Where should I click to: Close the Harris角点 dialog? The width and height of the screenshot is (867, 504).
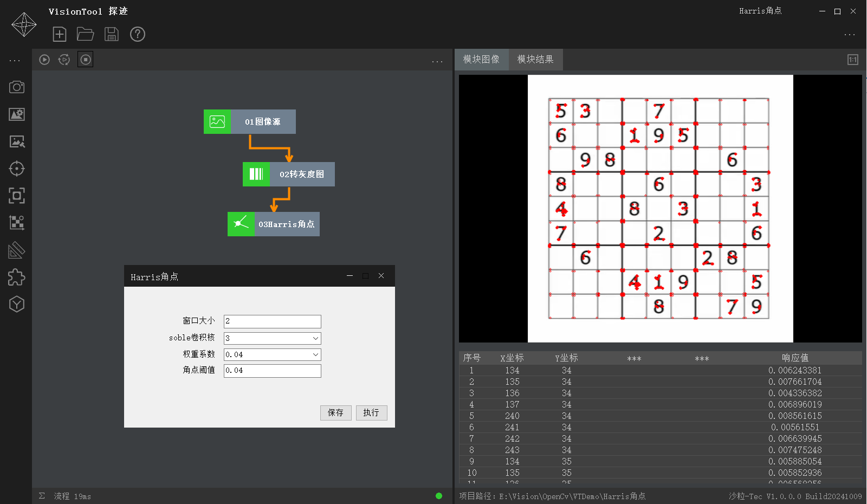click(381, 276)
